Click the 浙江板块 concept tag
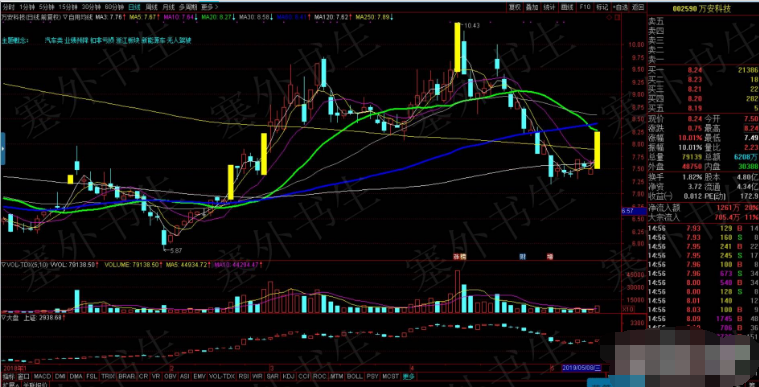759x387 pixels. (128, 41)
